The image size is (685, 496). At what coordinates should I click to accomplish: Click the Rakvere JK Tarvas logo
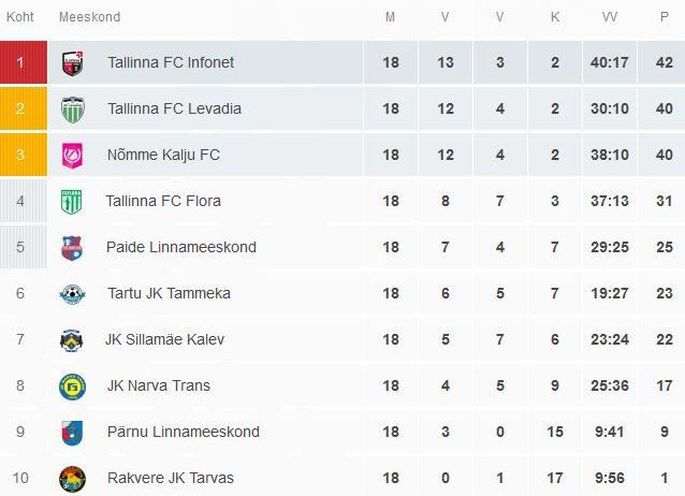coord(73,479)
